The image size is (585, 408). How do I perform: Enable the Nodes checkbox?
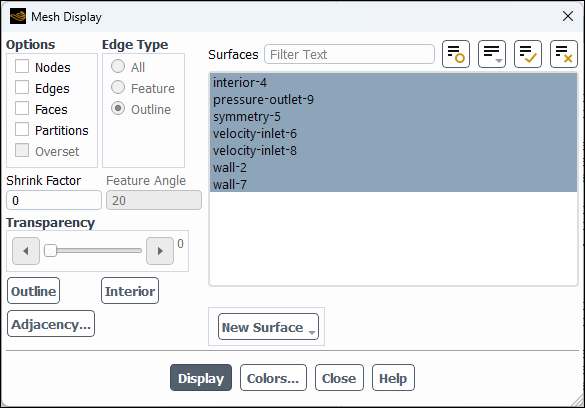pyautogui.click(x=22, y=66)
